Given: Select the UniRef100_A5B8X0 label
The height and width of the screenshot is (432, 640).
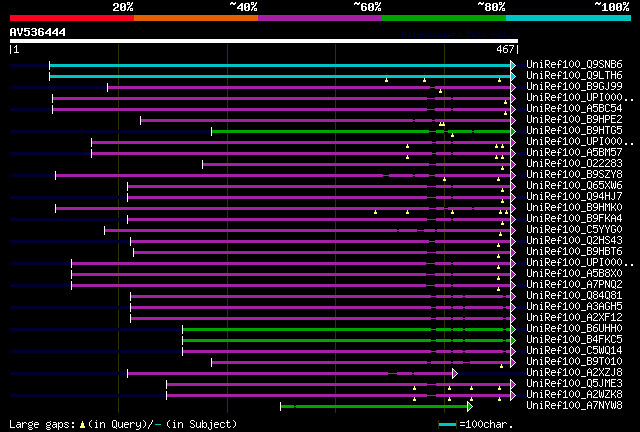Looking at the screenshot, I should (x=574, y=274).
